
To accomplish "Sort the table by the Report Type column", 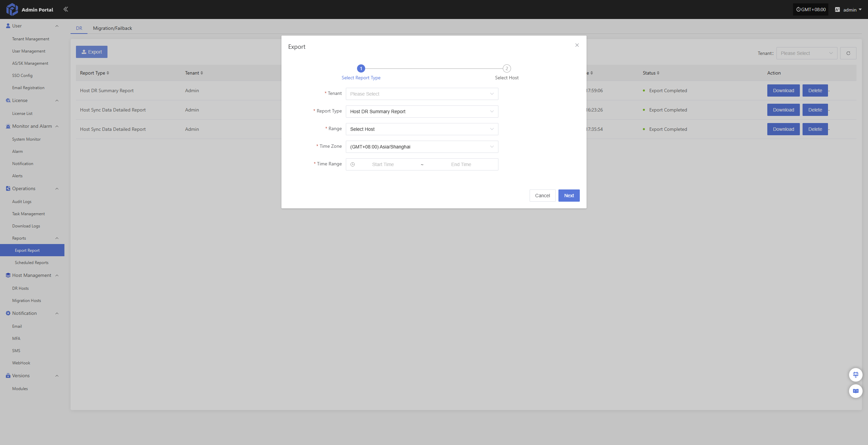I will [108, 73].
